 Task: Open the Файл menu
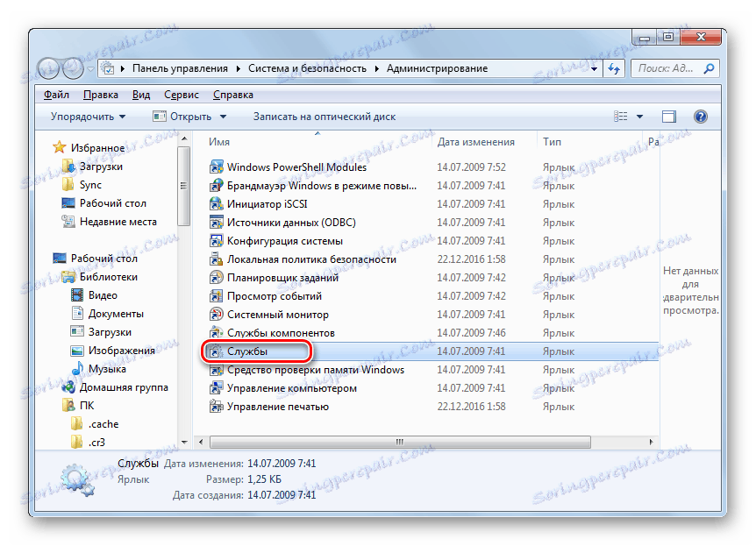tap(56, 95)
